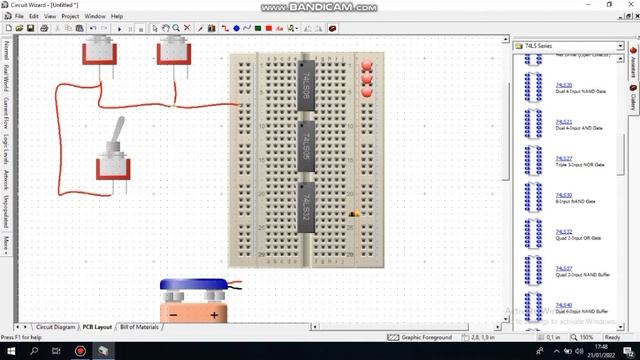Click the 74LS30 component link
The width and height of the screenshot is (640, 360).
(564, 195)
